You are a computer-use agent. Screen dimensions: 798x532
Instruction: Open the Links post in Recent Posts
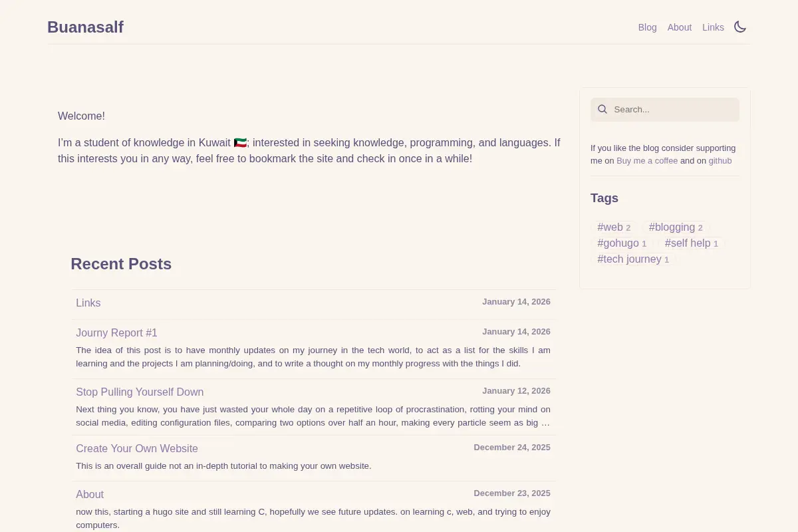[x=88, y=303]
